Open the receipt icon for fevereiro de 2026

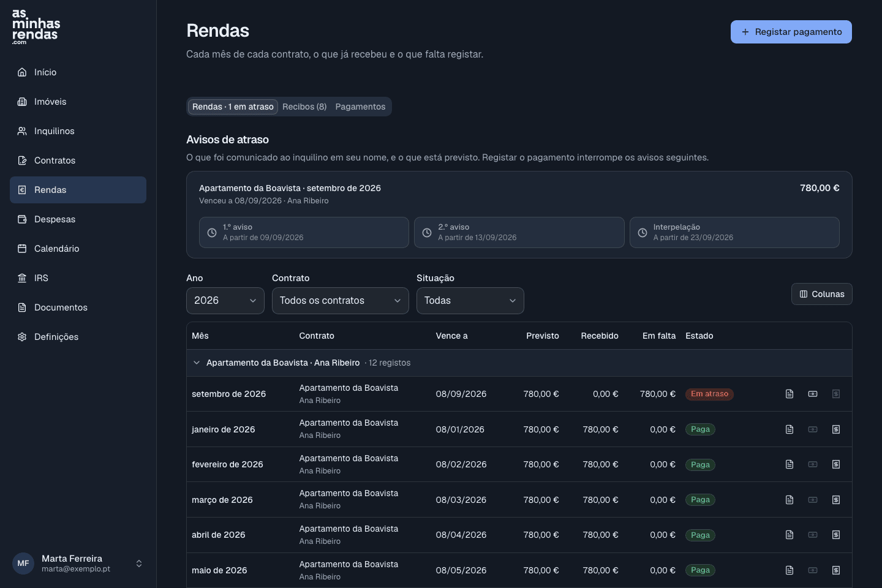[x=836, y=464]
